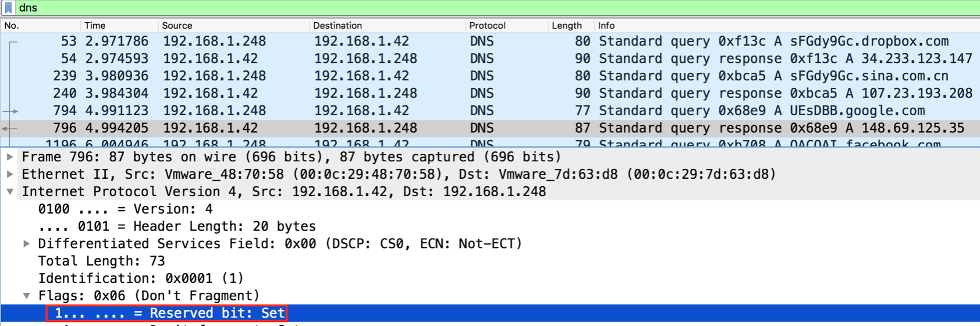Viewport: 980px width, 326px height.
Task: Click the display filter bookmark icon
Action: pyautogui.click(x=8, y=8)
